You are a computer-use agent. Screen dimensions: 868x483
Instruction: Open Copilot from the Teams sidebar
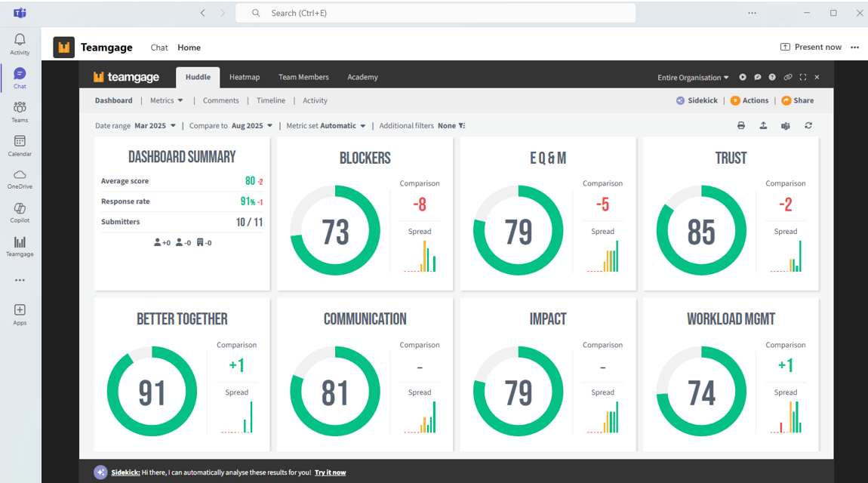coord(20,213)
